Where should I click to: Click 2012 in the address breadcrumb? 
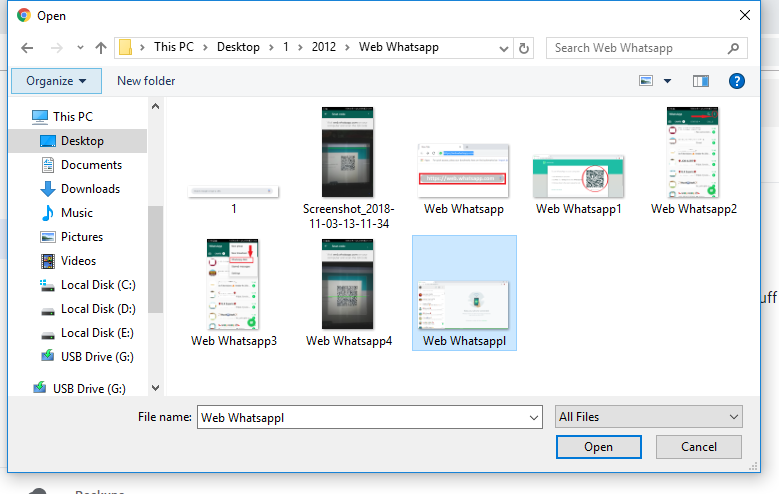(324, 47)
